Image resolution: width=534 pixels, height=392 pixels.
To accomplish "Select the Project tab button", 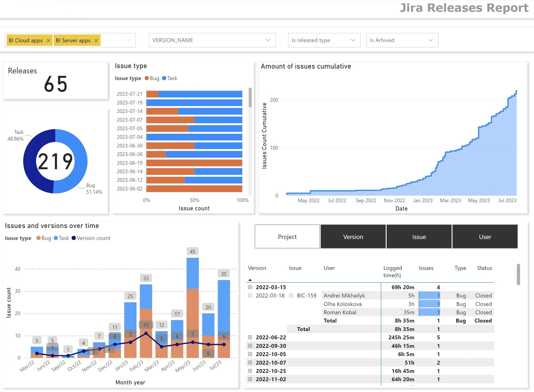I will 287,237.
